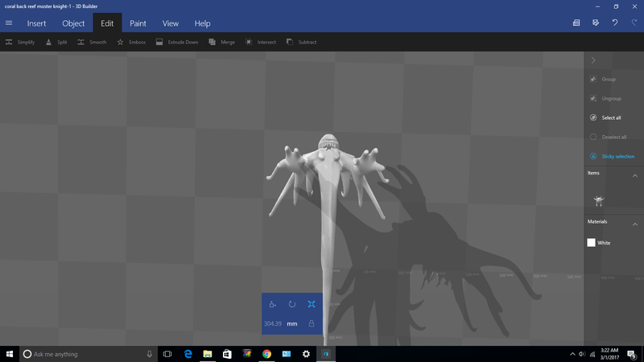Choose the Emboss tool
This screenshot has height=362, width=644.
point(131,42)
